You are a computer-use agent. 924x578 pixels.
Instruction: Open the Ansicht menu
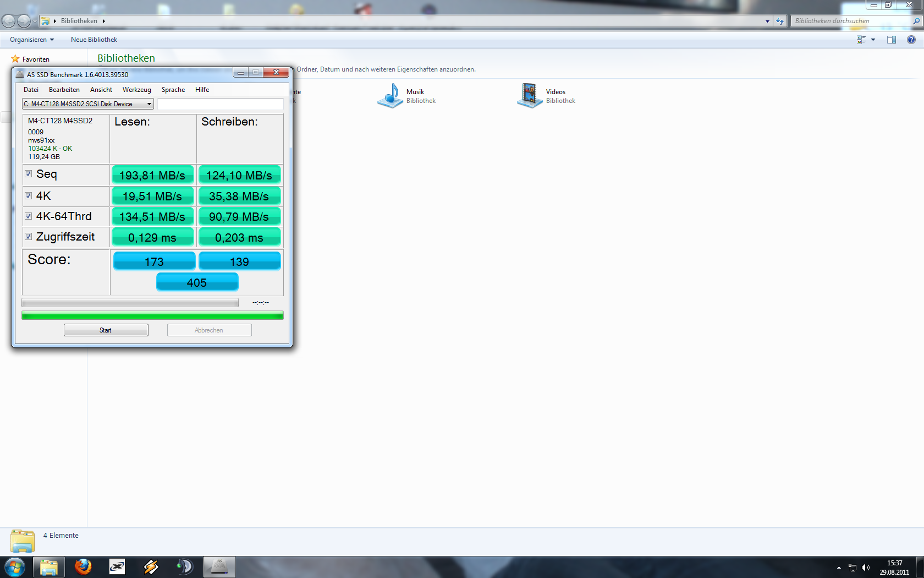click(101, 90)
